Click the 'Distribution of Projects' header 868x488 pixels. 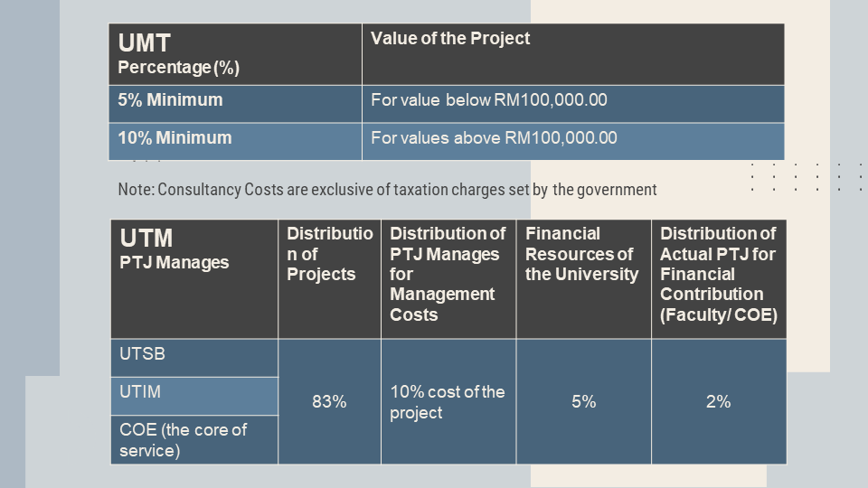[329, 279]
